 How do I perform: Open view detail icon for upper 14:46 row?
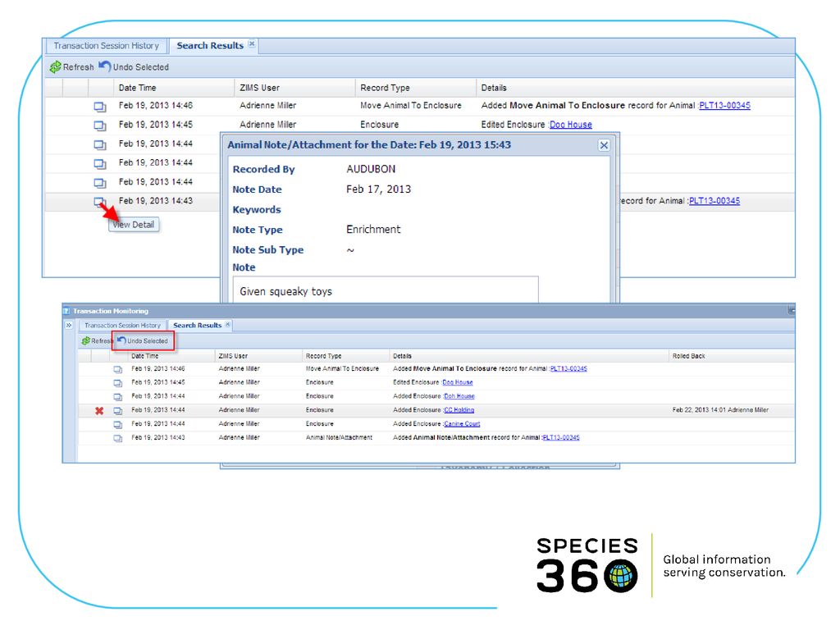tap(100, 106)
